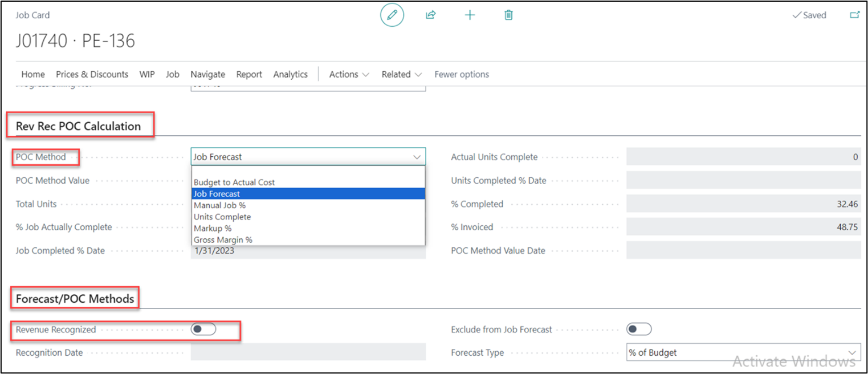Open the POC Method dropdown

click(308, 157)
